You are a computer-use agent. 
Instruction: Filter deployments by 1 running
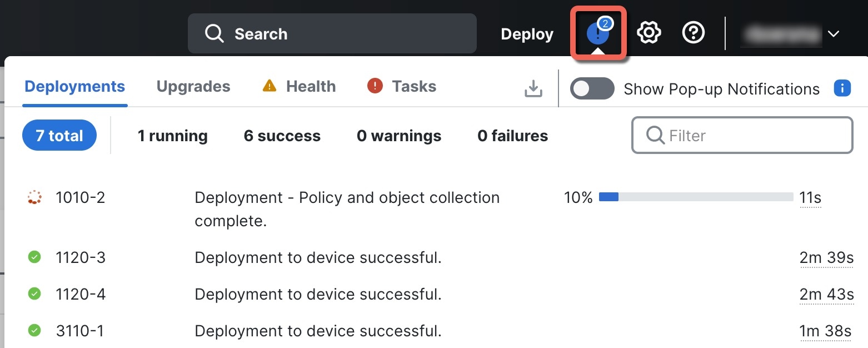(x=172, y=135)
